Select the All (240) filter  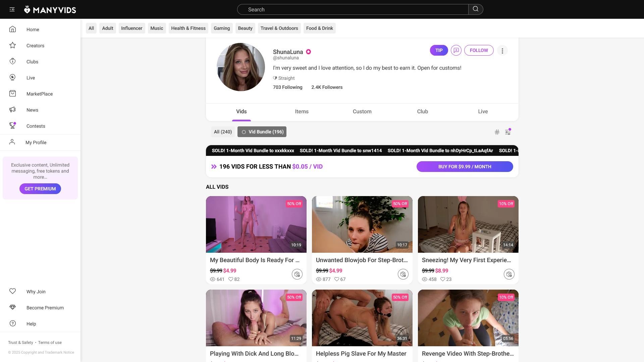(223, 132)
